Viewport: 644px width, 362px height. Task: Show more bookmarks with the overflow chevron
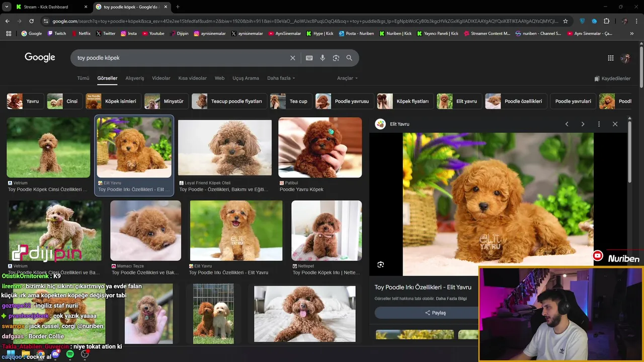[x=632, y=34]
